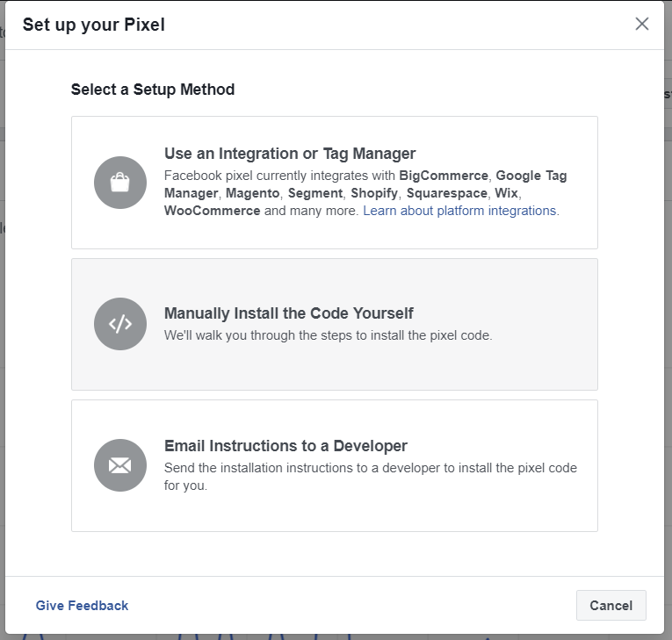Close the Set up your Pixel dialog

642,25
